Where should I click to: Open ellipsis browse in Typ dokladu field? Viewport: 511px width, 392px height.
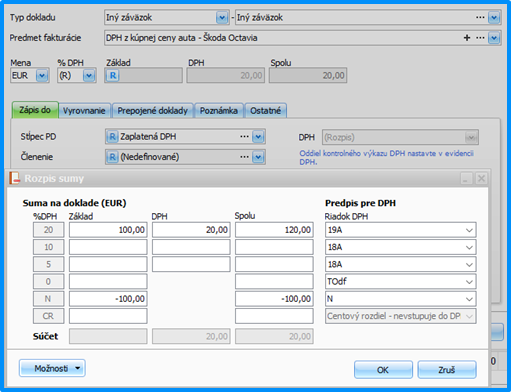point(480,17)
